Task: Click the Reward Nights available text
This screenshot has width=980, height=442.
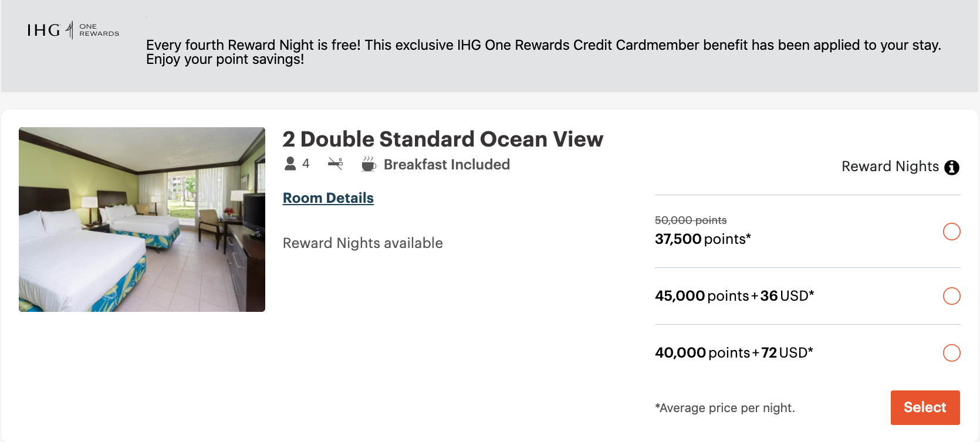Action: [363, 243]
